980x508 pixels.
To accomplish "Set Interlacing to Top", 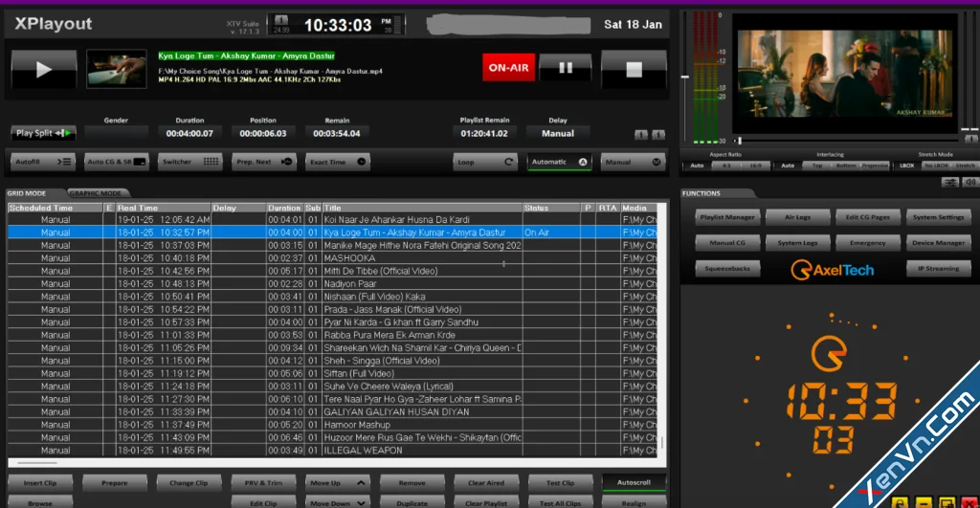I will pyautogui.click(x=817, y=166).
